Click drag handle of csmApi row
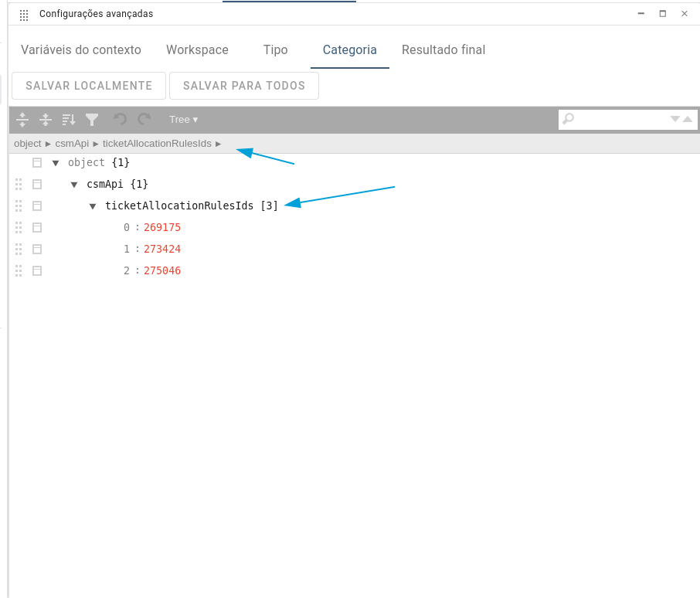Image resolution: width=700 pixels, height=598 pixels. click(19, 185)
